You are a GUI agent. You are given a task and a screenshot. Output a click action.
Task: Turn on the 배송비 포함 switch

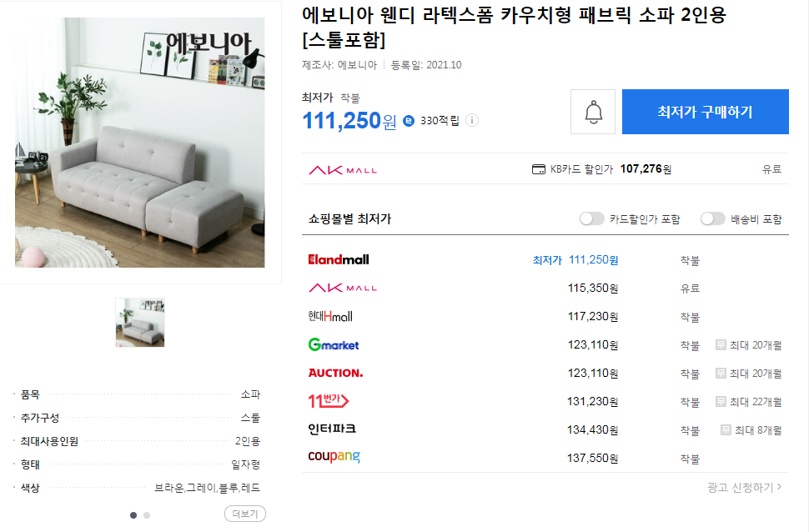[713, 217]
